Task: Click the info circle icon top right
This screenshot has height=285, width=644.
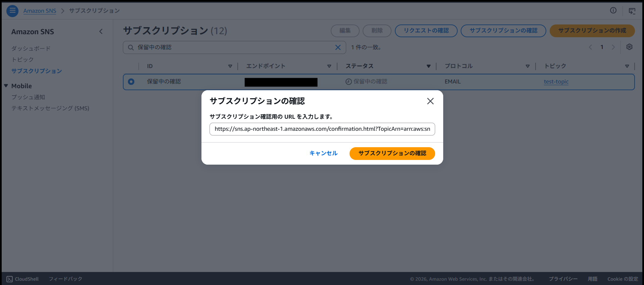Action: 613,10
